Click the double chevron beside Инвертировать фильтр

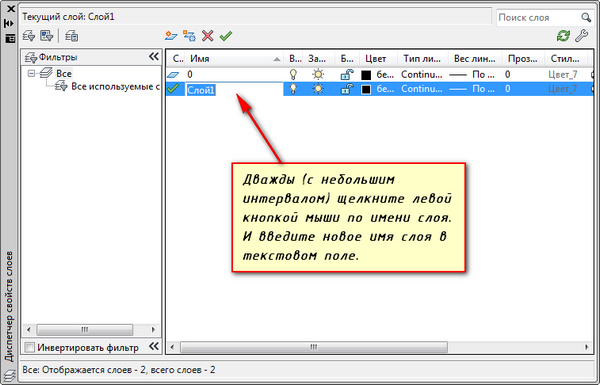pyautogui.click(x=153, y=346)
